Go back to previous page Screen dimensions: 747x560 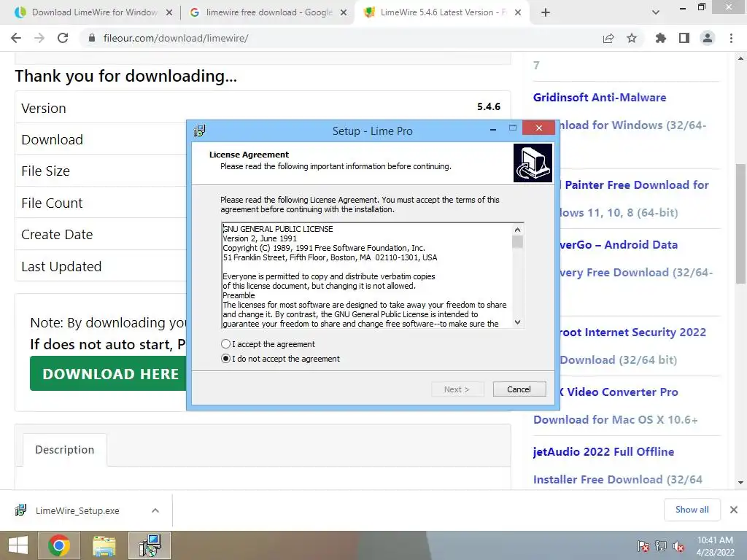tap(16, 38)
